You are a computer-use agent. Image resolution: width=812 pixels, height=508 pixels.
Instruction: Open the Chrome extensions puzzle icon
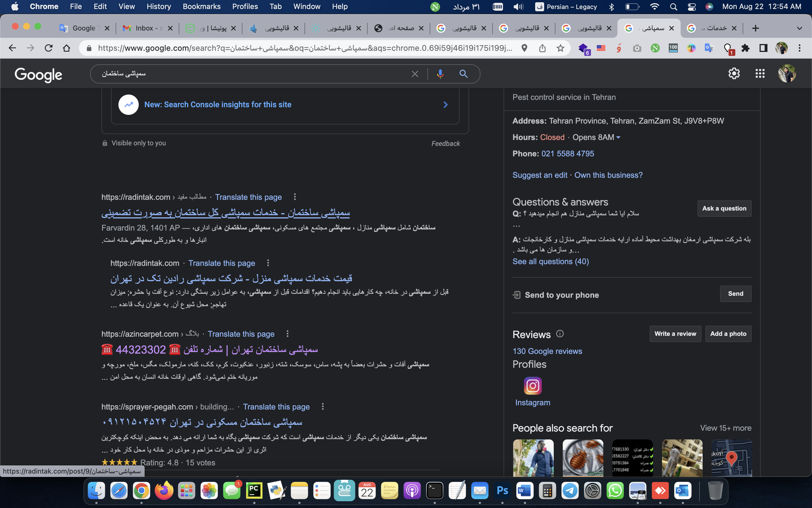(745, 48)
